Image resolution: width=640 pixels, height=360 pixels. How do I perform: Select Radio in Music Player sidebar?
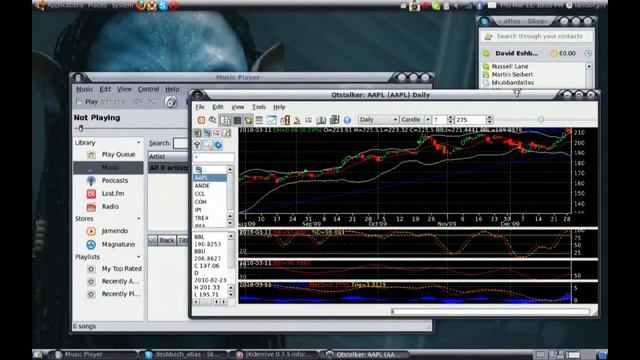point(109,207)
